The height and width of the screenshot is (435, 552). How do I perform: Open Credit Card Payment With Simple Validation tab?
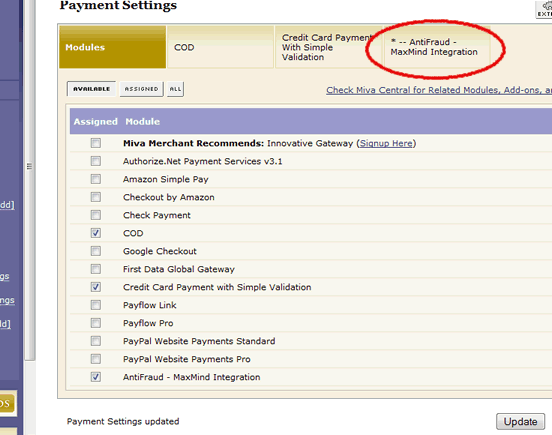(x=328, y=47)
